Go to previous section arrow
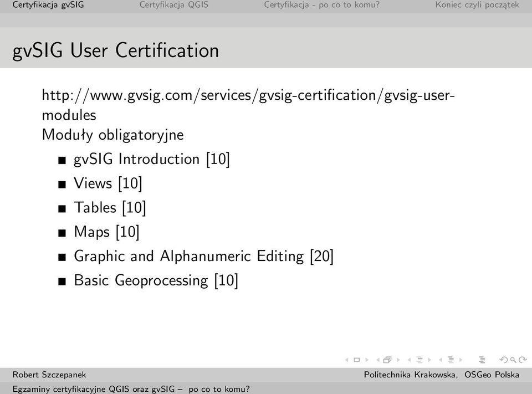The height and width of the screenshot is (394, 532). 441,360
